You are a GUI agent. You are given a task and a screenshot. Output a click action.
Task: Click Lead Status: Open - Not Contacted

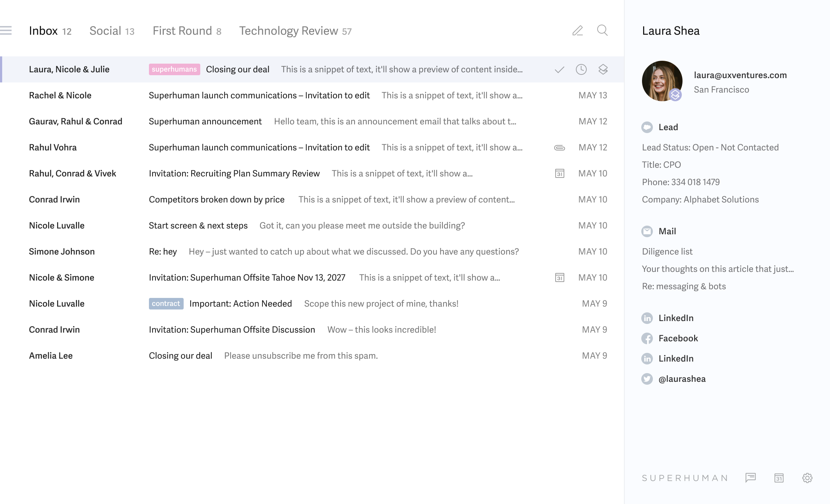coord(710,148)
